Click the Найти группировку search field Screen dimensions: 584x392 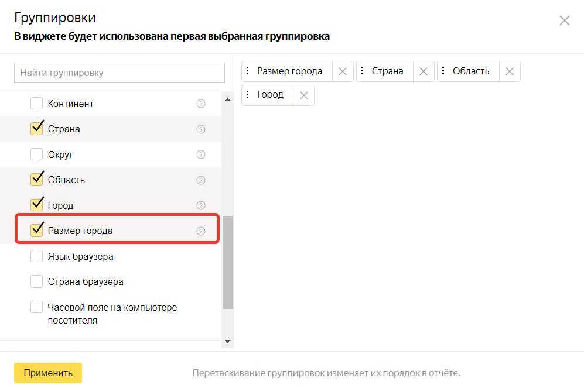tap(119, 73)
